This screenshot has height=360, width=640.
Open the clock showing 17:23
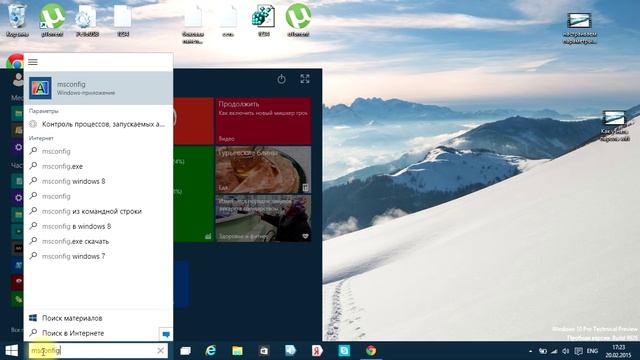click(619, 351)
